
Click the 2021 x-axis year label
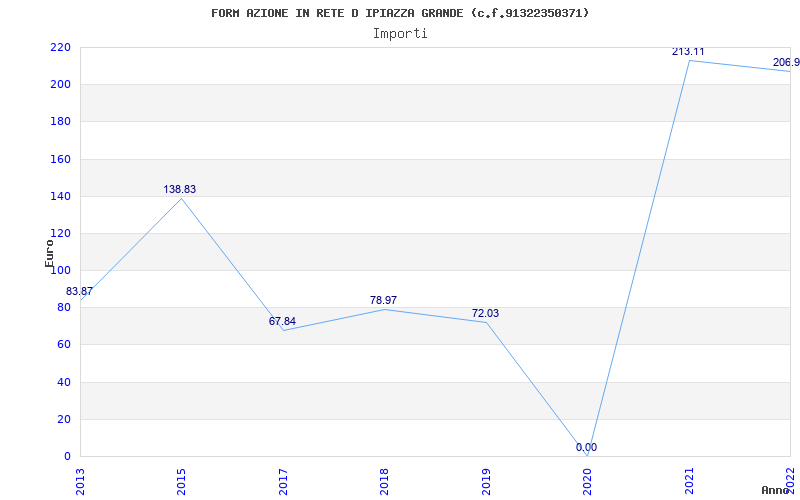click(689, 481)
